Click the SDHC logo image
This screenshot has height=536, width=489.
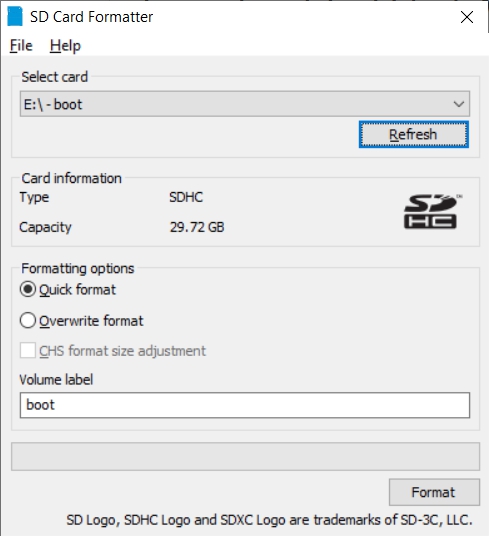click(432, 211)
